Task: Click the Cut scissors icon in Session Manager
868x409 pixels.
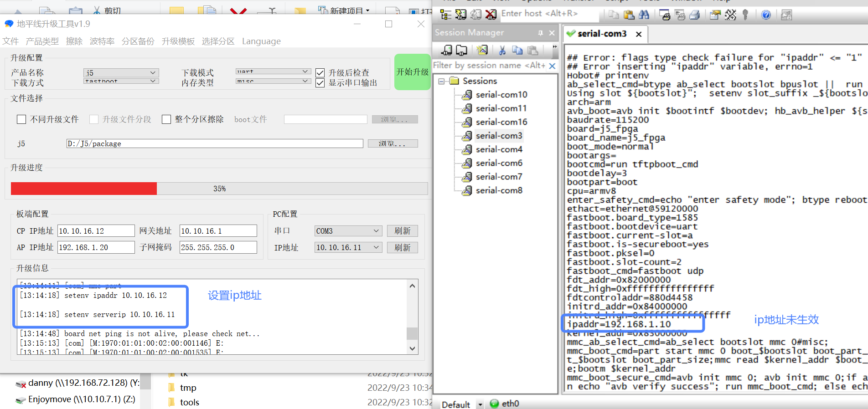Action: [x=502, y=50]
